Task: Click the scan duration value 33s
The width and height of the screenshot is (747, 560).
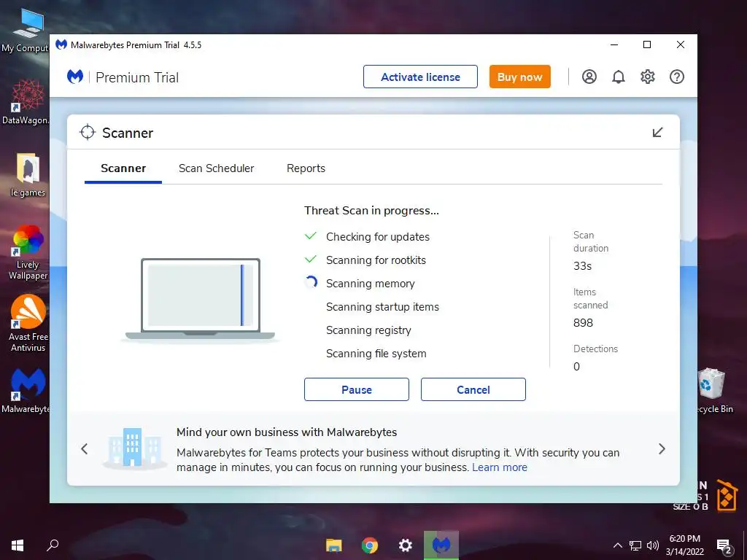Action: (x=582, y=265)
